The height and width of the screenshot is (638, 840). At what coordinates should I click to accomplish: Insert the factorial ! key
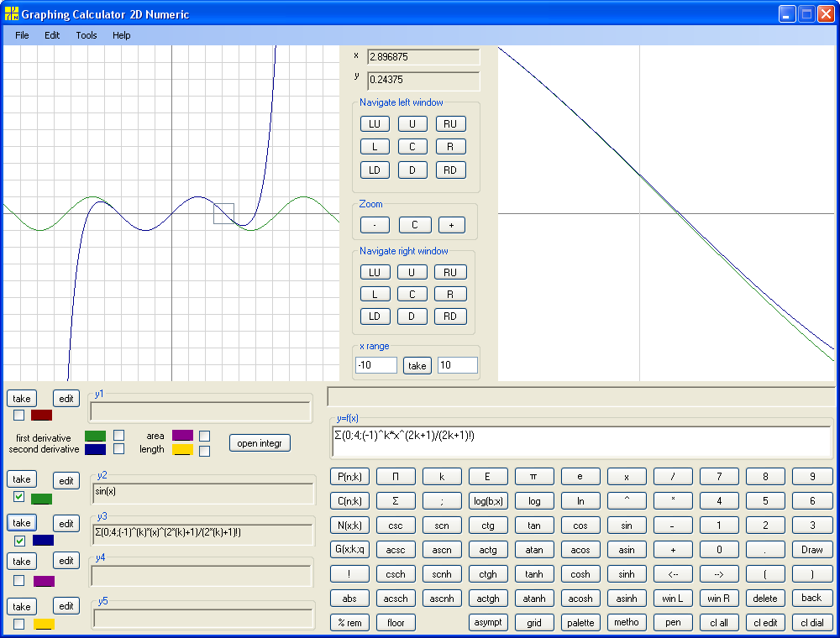click(349, 573)
